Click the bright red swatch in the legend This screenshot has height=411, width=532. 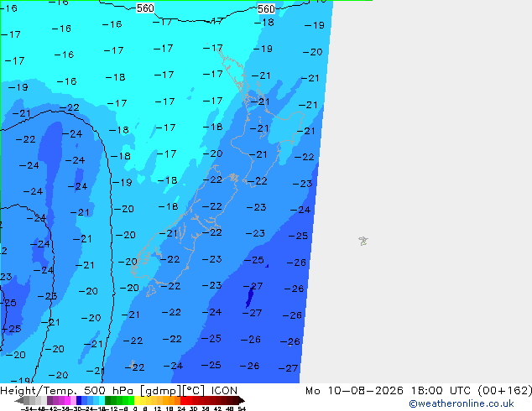coord(183,400)
